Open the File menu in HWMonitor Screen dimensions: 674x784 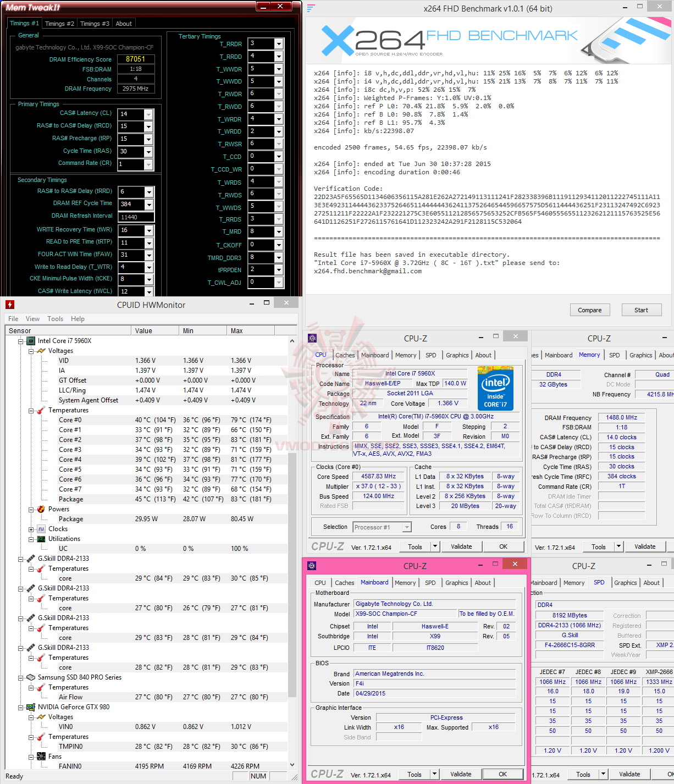[x=13, y=319]
